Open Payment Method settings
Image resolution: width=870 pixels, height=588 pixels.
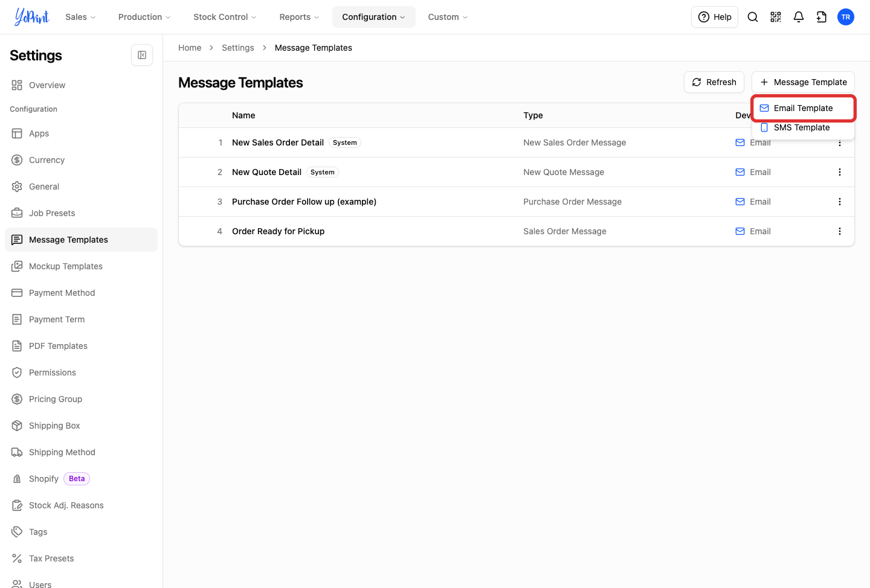81,293
